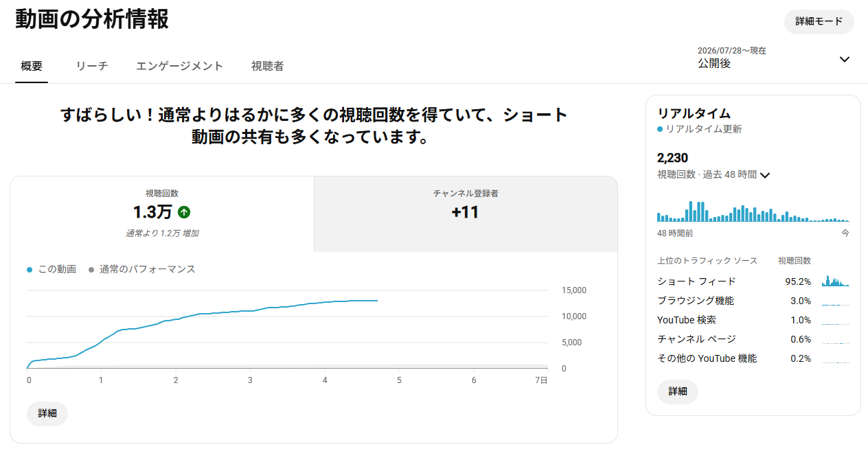Switch to the リーチ tab
This screenshot has width=868, height=449.
(x=92, y=67)
